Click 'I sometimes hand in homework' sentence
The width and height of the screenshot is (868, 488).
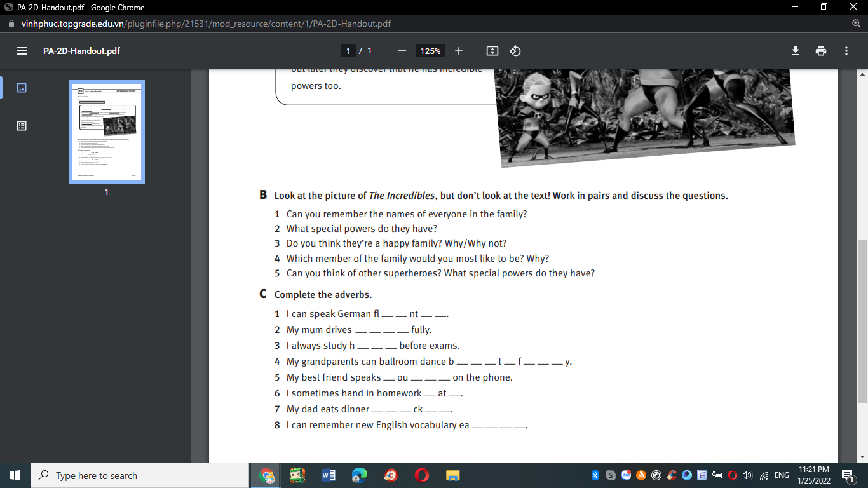[375, 393]
